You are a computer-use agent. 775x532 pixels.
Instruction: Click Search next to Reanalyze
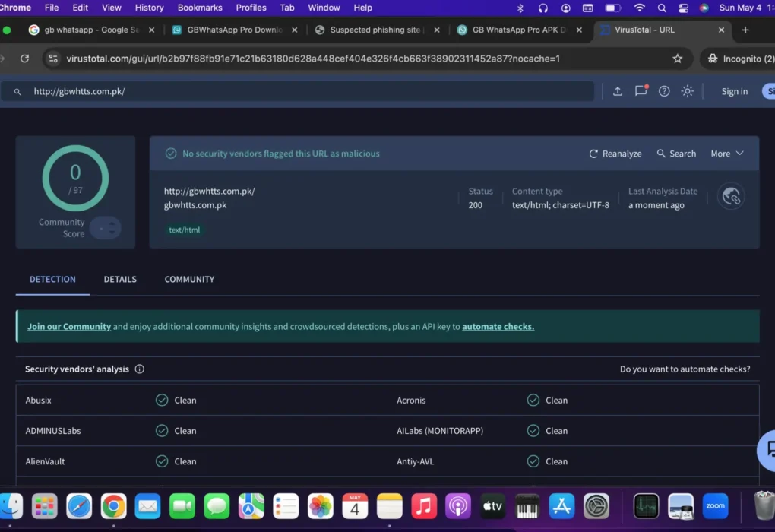pyautogui.click(x=676, y=154)
